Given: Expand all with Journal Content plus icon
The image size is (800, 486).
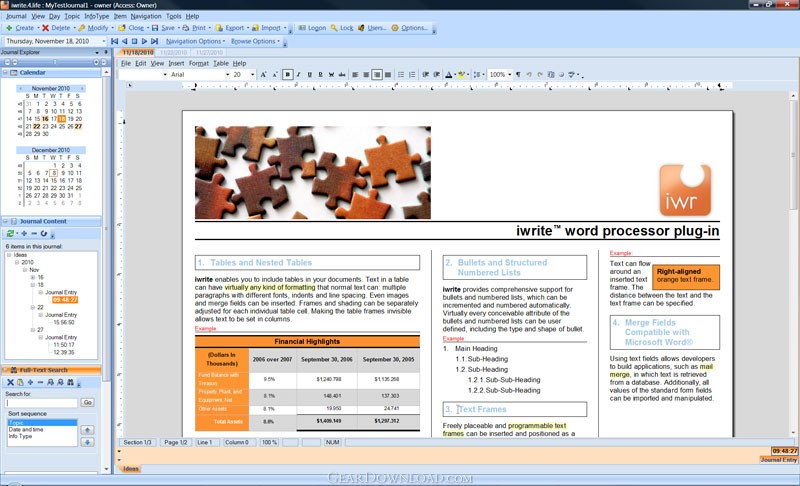Looking at the screenshot, I should click(24, 234).
